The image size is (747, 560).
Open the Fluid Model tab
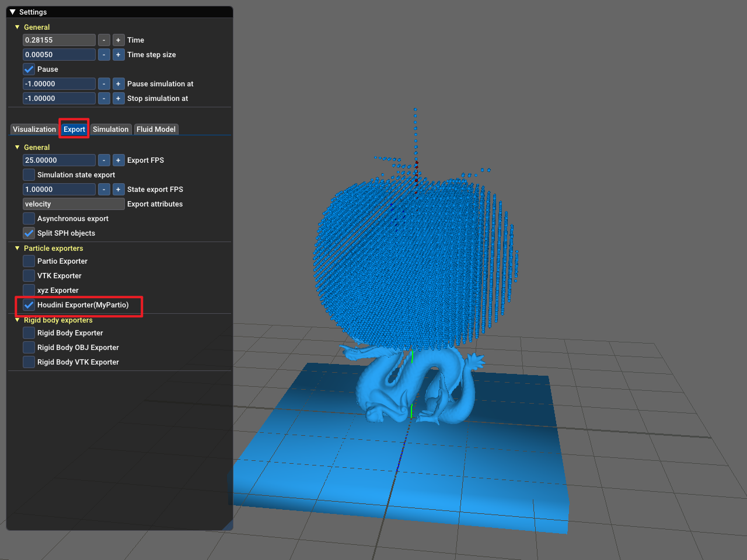156,129
